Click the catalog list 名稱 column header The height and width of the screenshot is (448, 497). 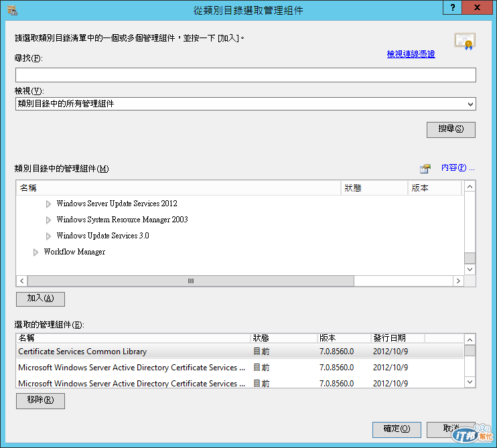178,188
